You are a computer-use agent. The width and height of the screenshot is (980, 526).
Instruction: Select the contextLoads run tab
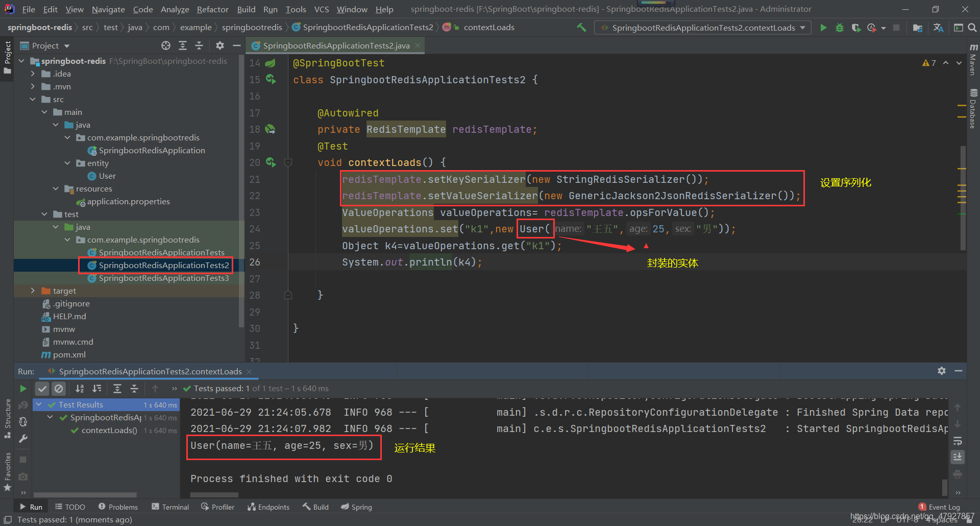pos(150,371)
